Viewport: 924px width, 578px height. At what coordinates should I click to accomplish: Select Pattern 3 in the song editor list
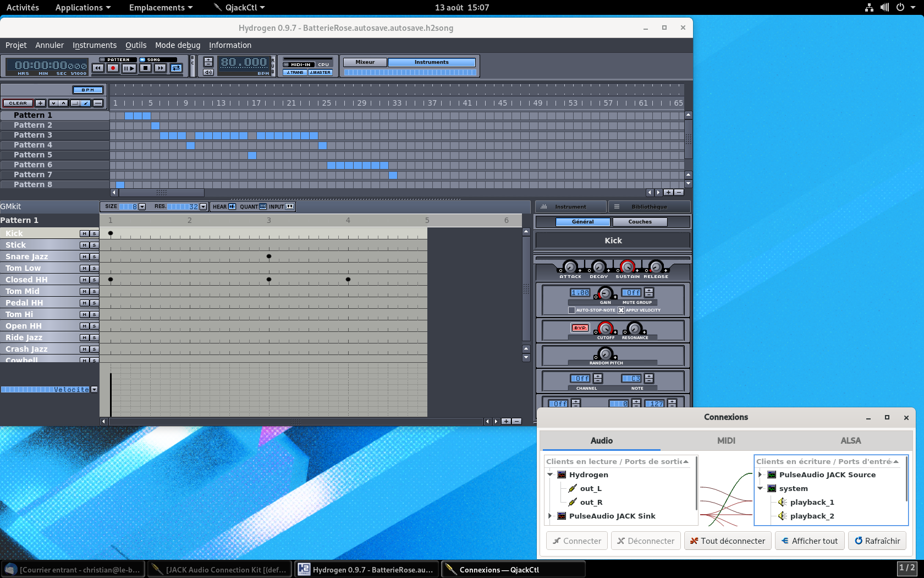pos(33,135)
